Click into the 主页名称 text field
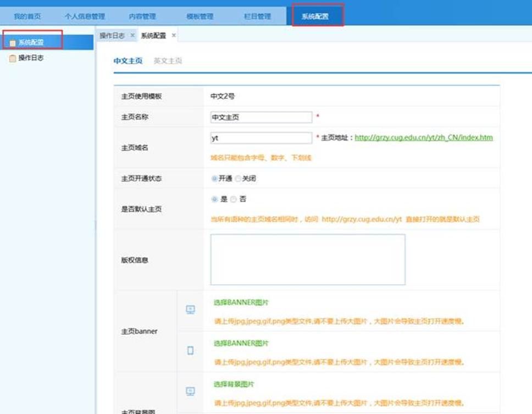This screenshot has height=414, width=532. [261, 117]
